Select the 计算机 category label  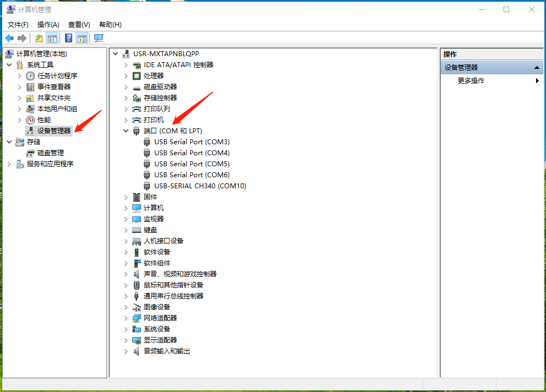tap(154, 208)
